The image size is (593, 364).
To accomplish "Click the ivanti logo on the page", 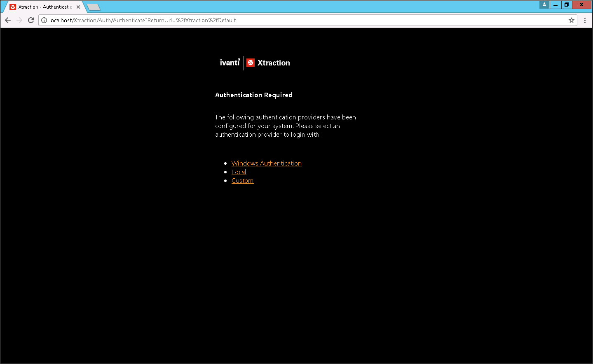I will [230, 63].
